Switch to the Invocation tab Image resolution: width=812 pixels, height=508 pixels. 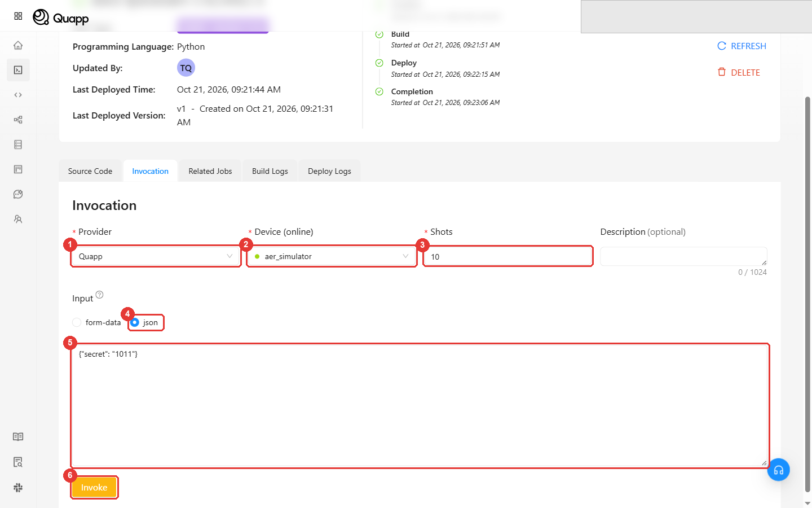pyautogui.click(x=150, y=171)
